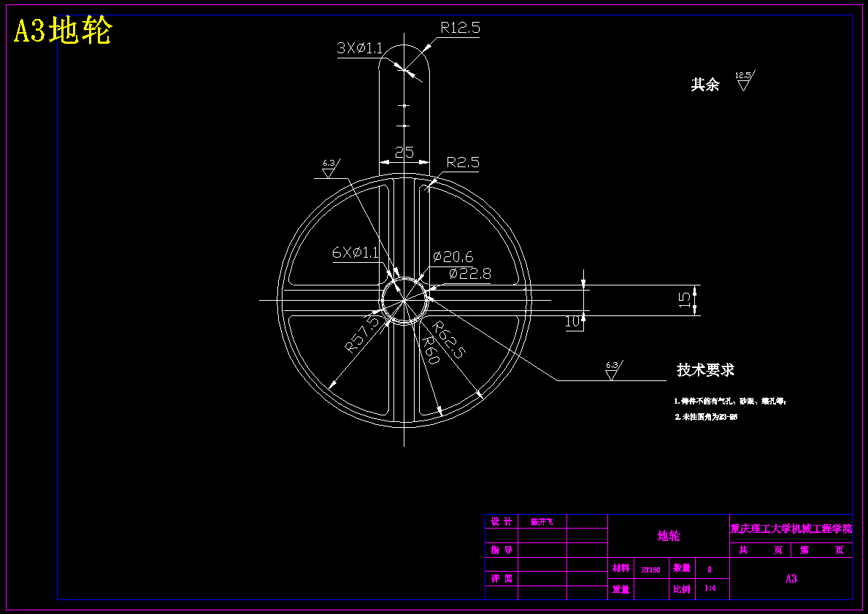The width and height of the screenshot is (868, 614).
Task: Select the "Ø22.8" diameter dimension
Action: (x=470, y=274)
